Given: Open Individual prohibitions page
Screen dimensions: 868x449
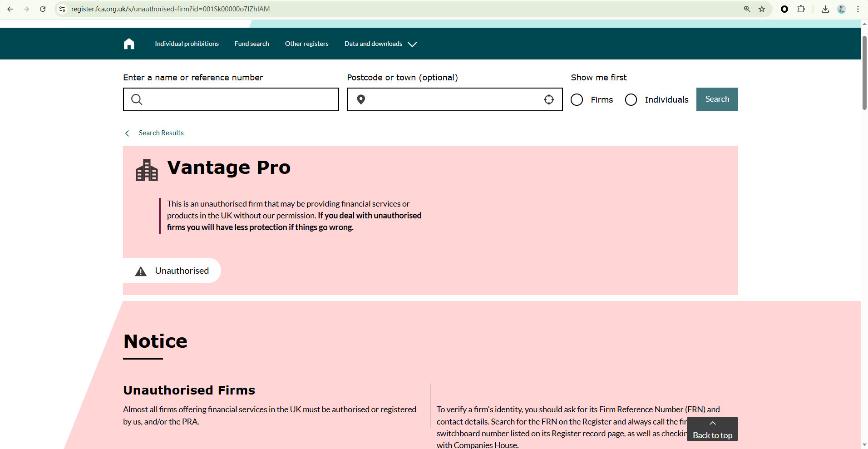Looking at the screenshot, I should (x=187, y=44).
